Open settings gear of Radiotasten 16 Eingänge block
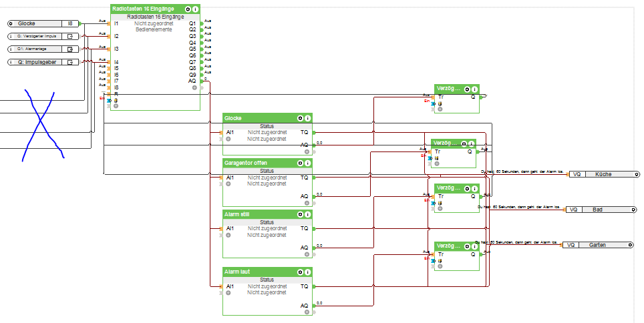Viewport: 644px width, 323px height. point(188,9)
